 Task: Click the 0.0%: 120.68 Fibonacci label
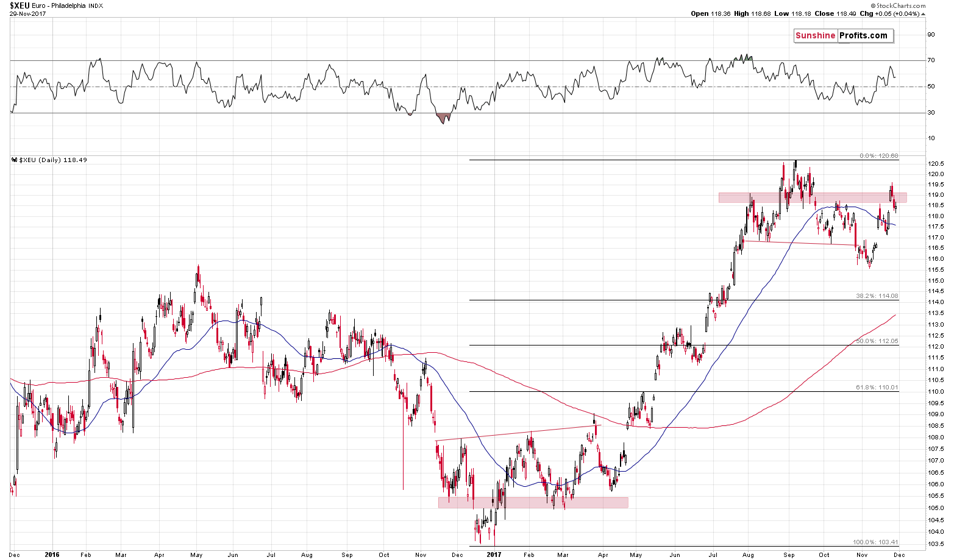coord(878,156)
